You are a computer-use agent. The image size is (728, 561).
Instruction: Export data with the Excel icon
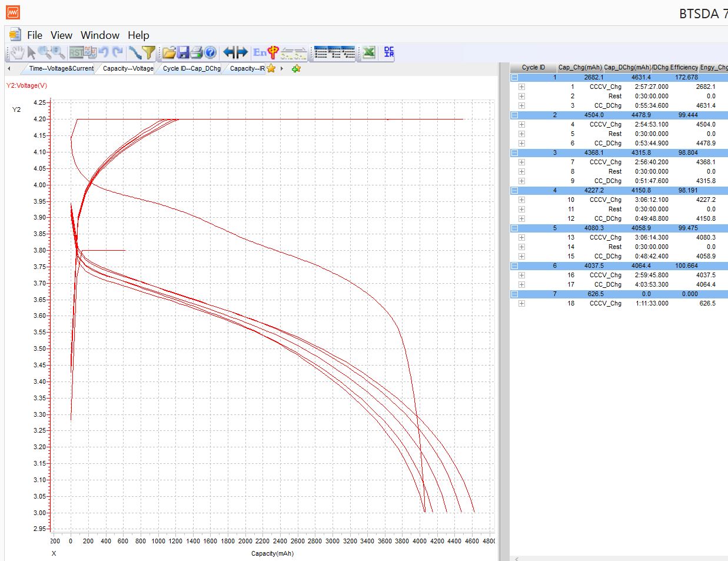point(369,52)
